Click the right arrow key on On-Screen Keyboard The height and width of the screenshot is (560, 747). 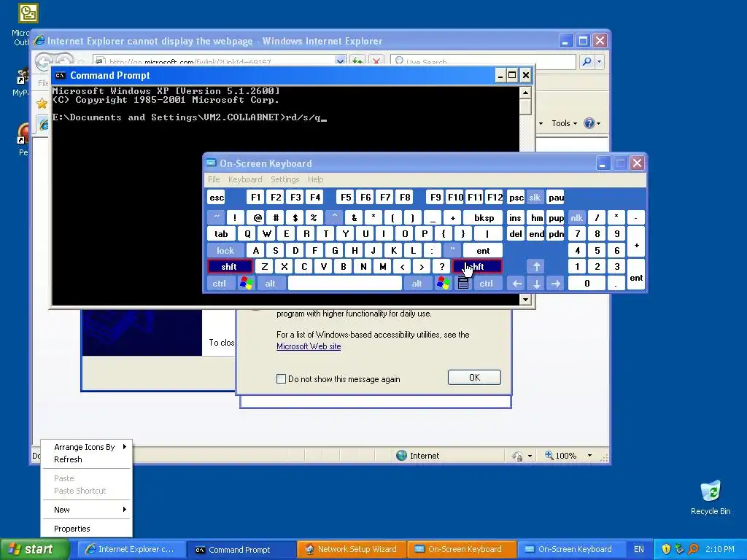click(x=556, y=284)
